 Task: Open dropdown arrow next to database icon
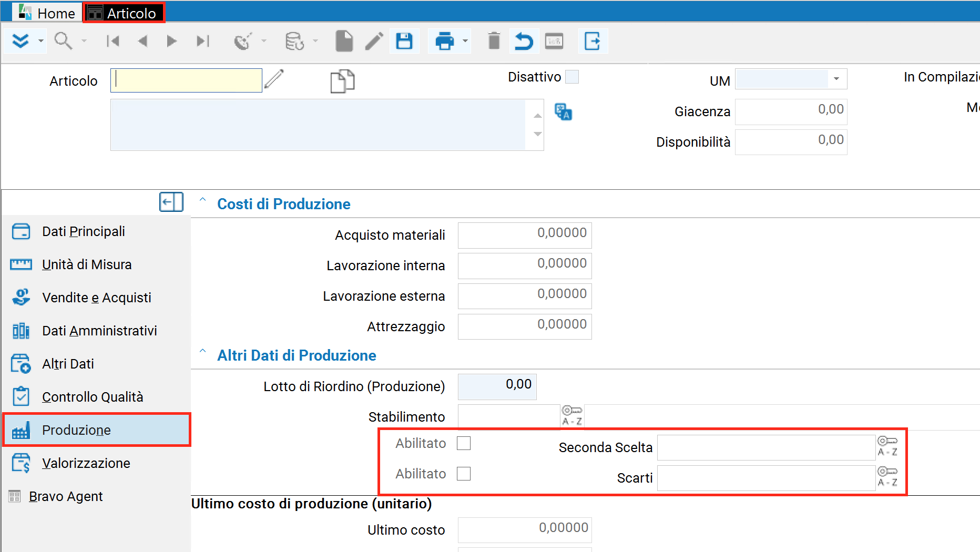click(x=315, y=41)
